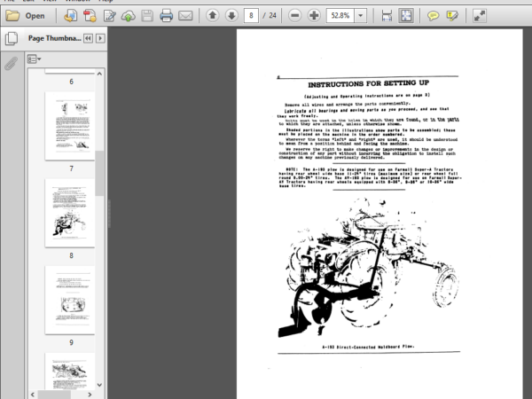Click the thumbnail pane horizontal scrollbar thumb

[x=54, y=395]
